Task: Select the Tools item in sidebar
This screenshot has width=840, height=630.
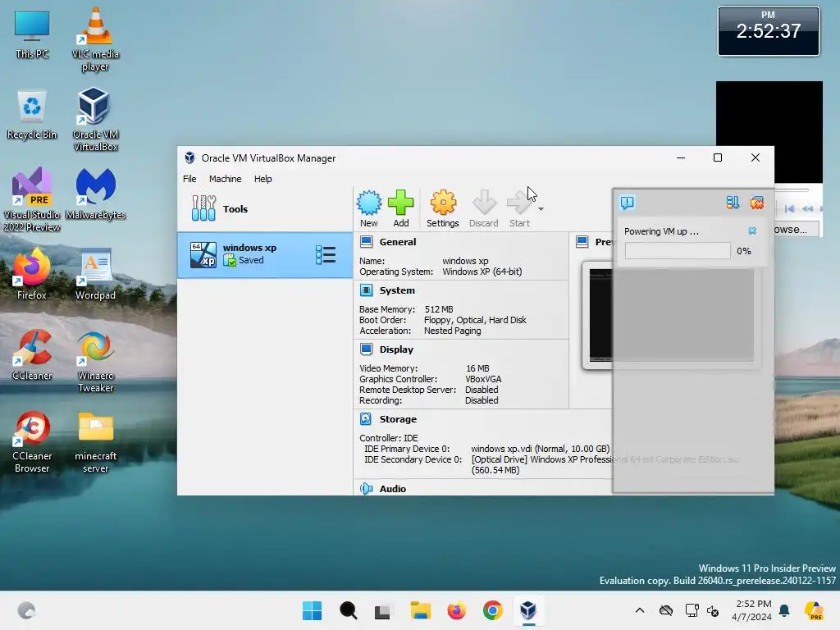Action: point(265,209)
